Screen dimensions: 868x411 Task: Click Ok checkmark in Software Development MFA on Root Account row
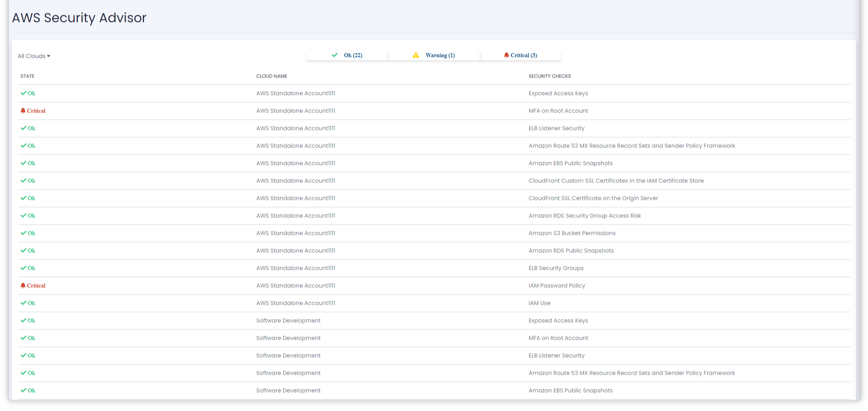[23, 338]
